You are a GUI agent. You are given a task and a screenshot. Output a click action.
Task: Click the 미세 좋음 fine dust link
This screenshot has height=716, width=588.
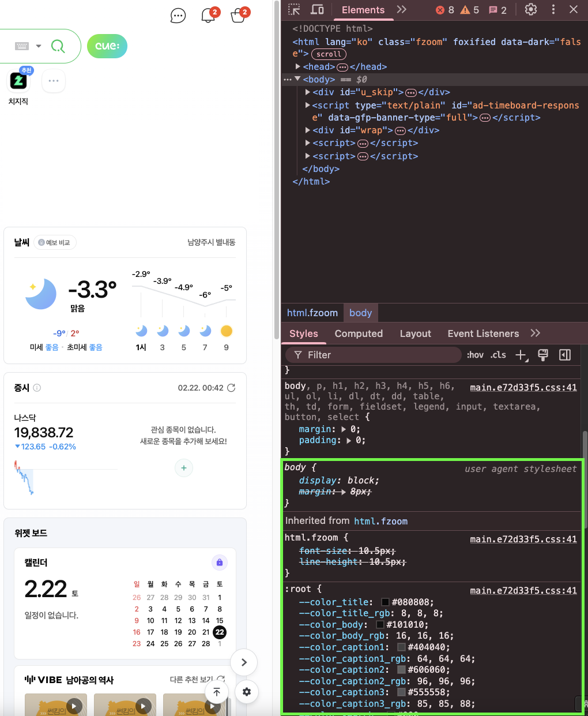coord(44,347)
